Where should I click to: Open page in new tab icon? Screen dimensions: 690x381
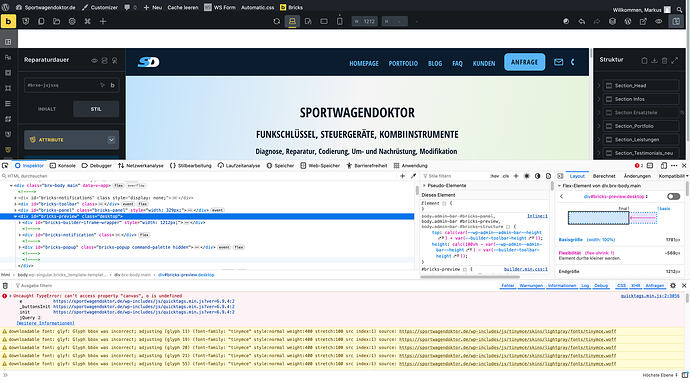click(643, 21)
